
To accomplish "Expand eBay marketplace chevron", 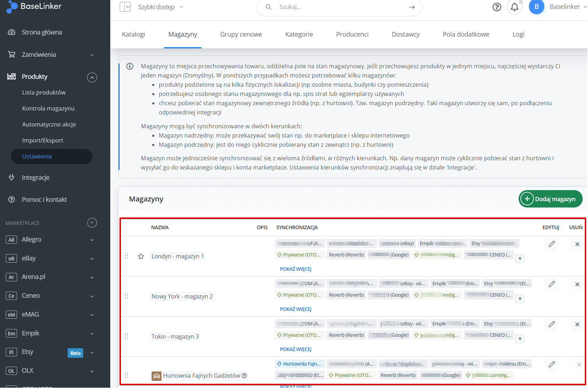I will (92, 259).
